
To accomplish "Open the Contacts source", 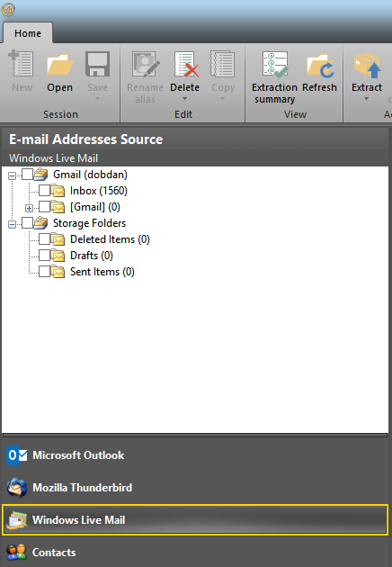I will [195, 553].
